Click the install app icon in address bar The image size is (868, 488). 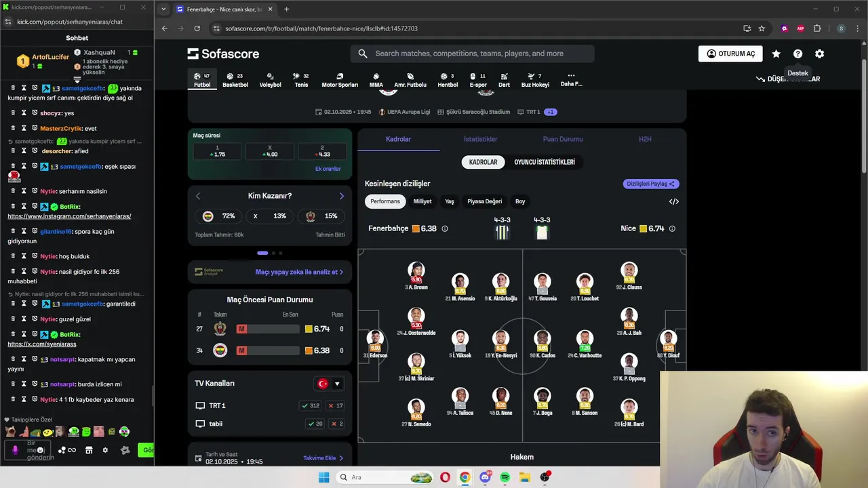tap(747, 28)
